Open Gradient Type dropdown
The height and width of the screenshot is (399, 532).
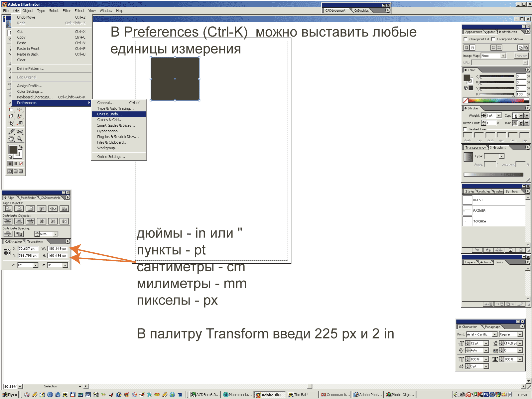(x=502, y=156)
